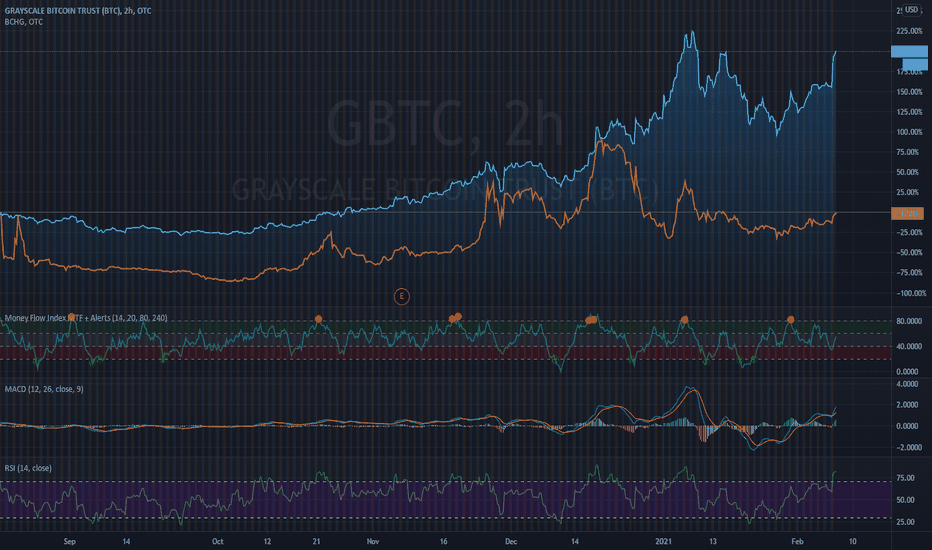Click the orange BCHG price label on axis

tap(907, 213)
